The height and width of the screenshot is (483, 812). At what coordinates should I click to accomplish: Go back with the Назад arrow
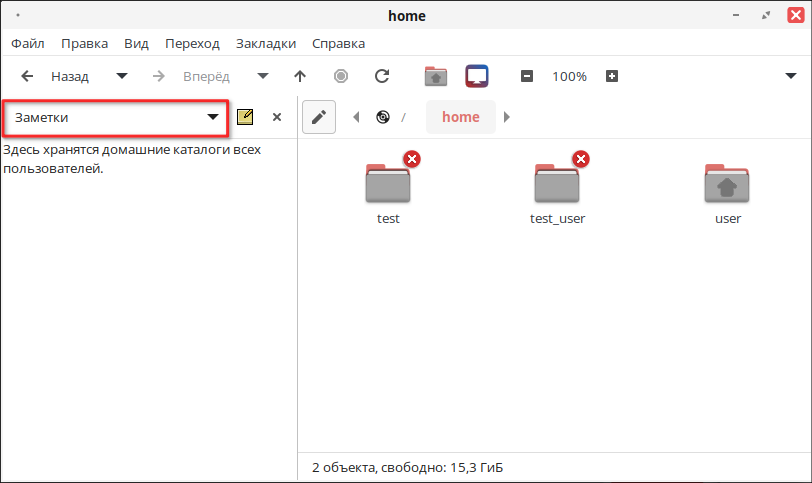(27, 77)
